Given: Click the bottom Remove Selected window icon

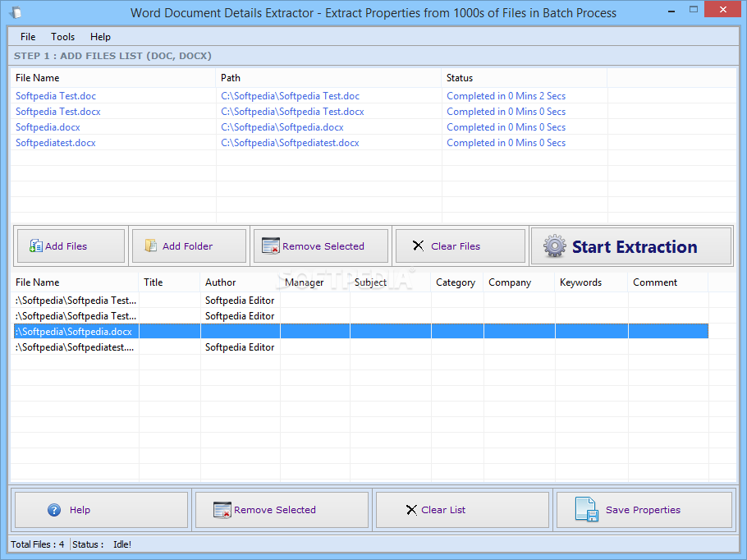Looking at the screenshot, I should click(222, 510).
